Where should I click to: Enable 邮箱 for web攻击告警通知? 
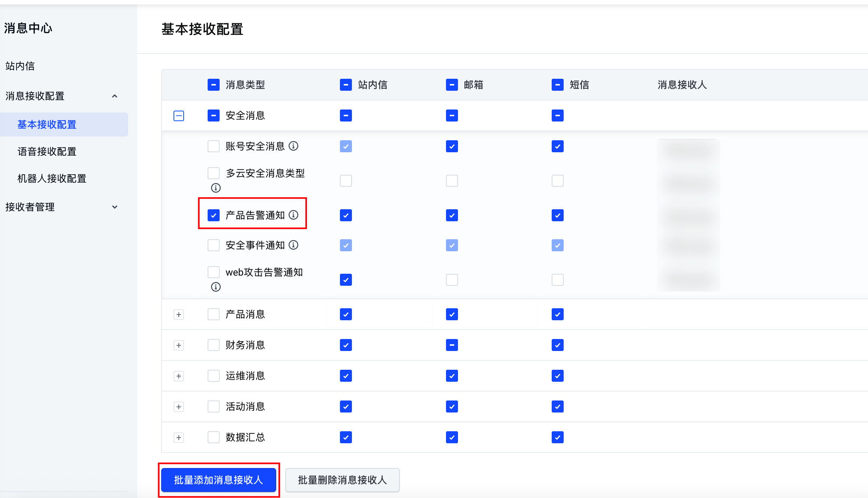tap(452, 280)
